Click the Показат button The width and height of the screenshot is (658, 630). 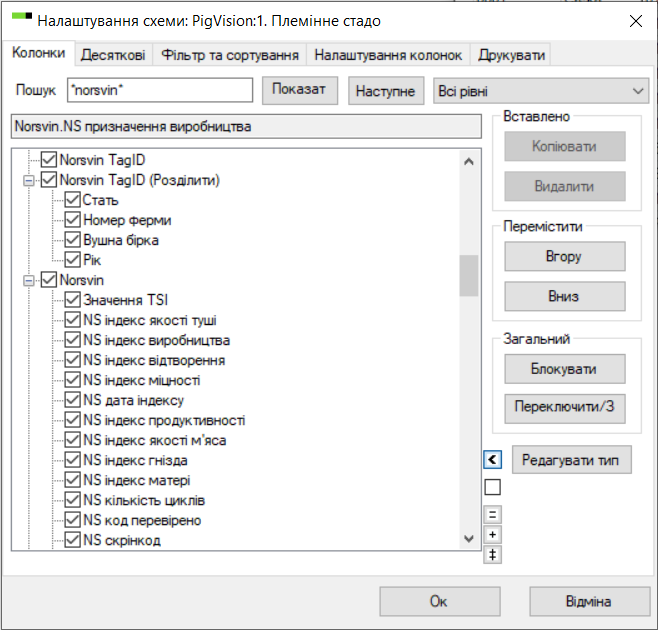300,90
